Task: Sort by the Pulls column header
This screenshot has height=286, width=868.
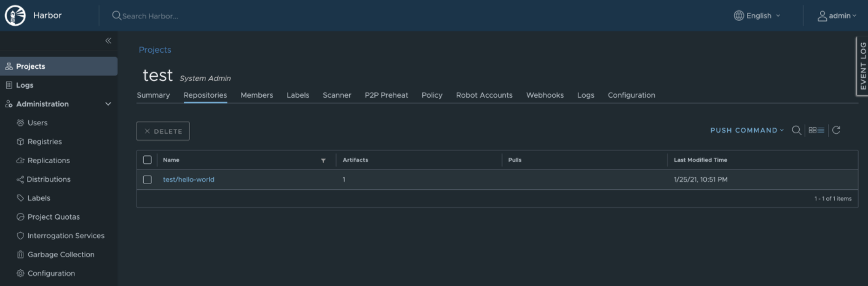Action: (515, 160)
